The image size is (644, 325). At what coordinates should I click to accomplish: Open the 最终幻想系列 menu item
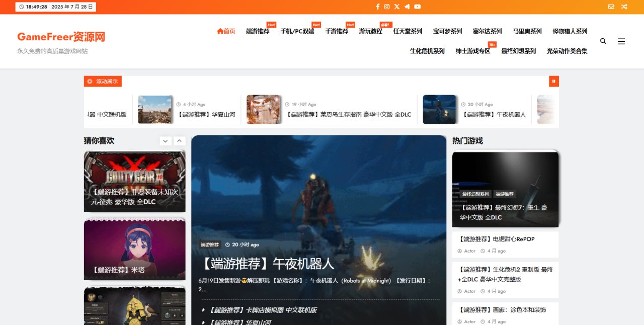(518, 51)
